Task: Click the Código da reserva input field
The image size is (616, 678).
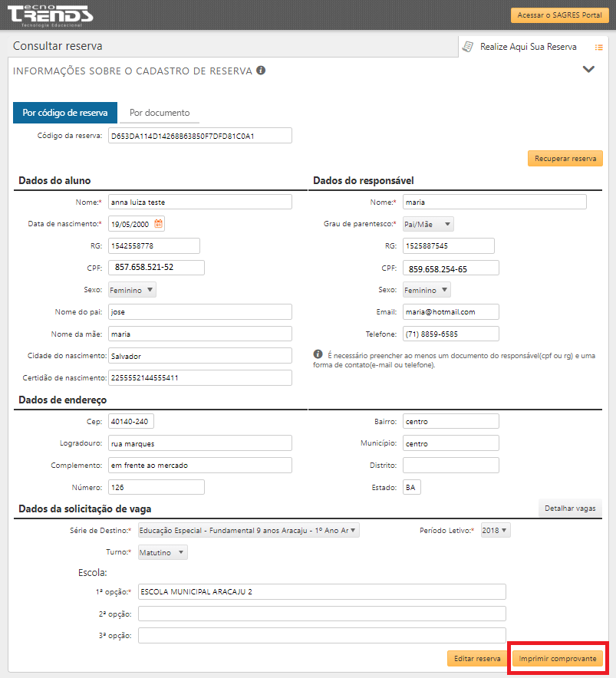Action: (x=200, y=135)
